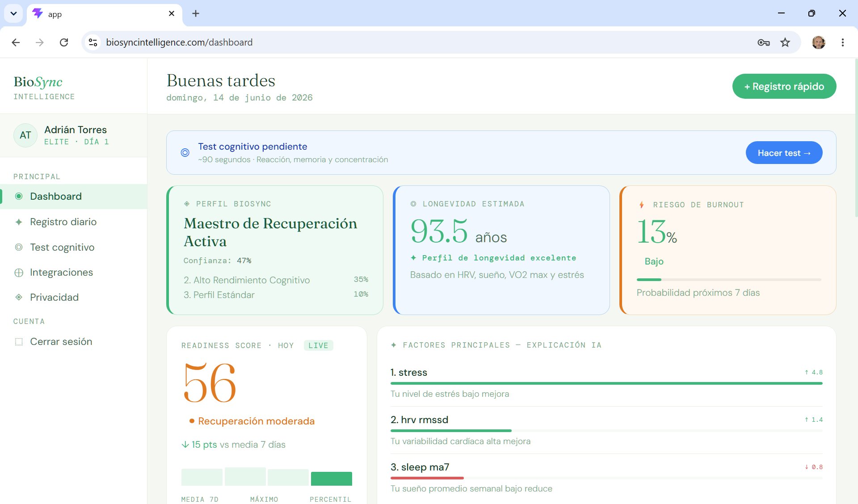Click the Dashboard sidebar icon
Viewport: 858px width, 504px height.
19,196
